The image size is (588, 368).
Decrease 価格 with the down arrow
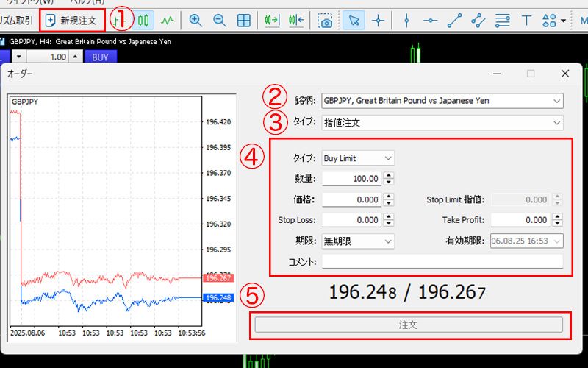coord(389,203)
